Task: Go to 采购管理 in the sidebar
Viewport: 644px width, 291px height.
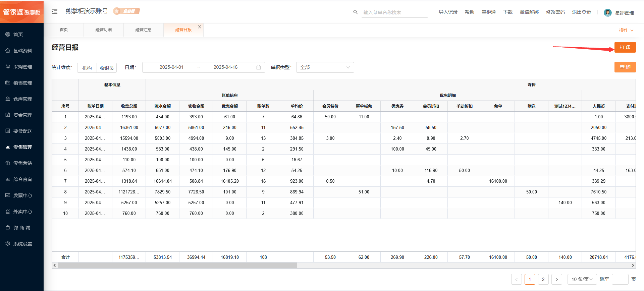Action: coord(22,67)
